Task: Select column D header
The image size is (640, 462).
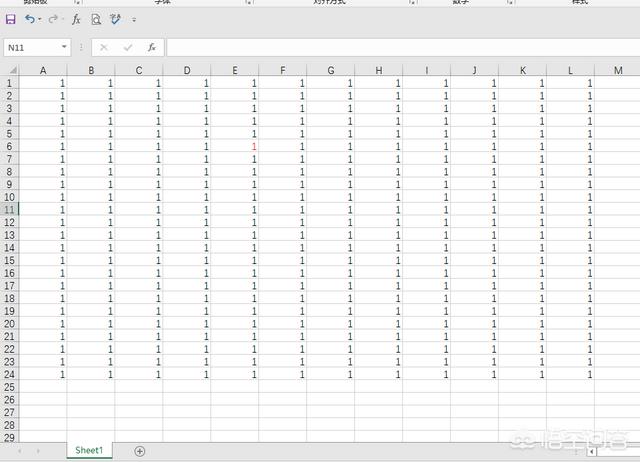Action: (x=187, y=70)
